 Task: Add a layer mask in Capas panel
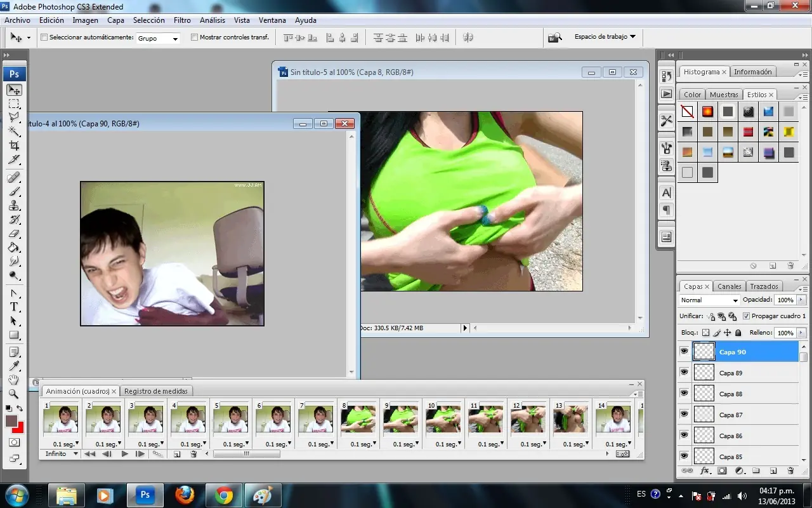click(722, 471)
